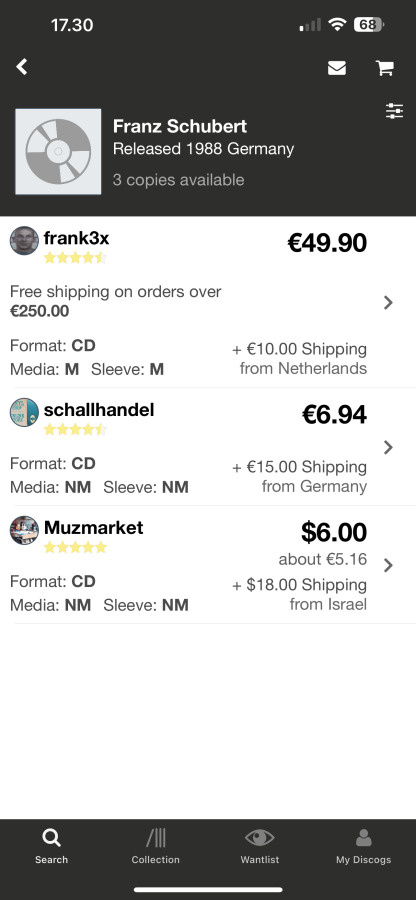Open the My Discogs profile tab
The height and width of the screenshot is (900, 416).
coord(363,846)
